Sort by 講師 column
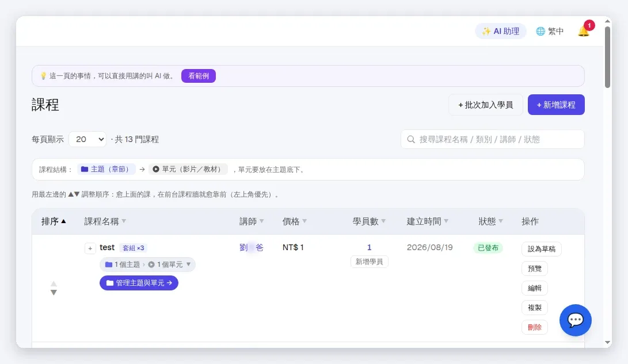 click(x=252, y=221)
